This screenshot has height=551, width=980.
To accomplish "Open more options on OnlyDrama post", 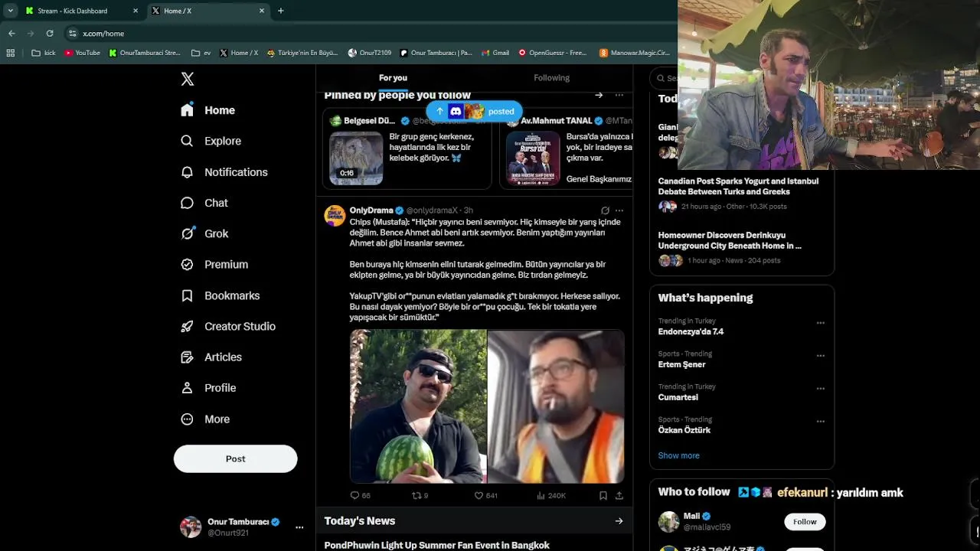I will click(619, 210).
